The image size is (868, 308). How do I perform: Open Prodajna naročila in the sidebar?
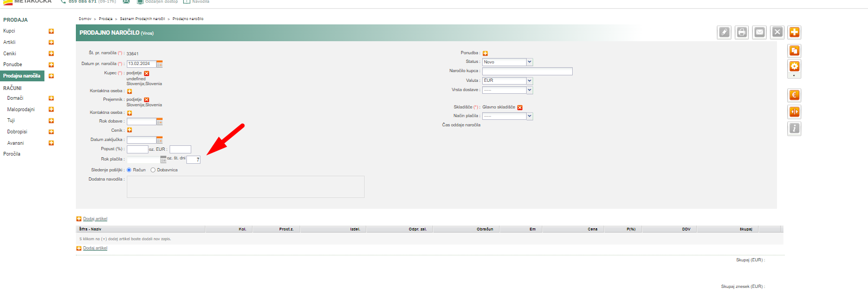click(x=22, y=76)
